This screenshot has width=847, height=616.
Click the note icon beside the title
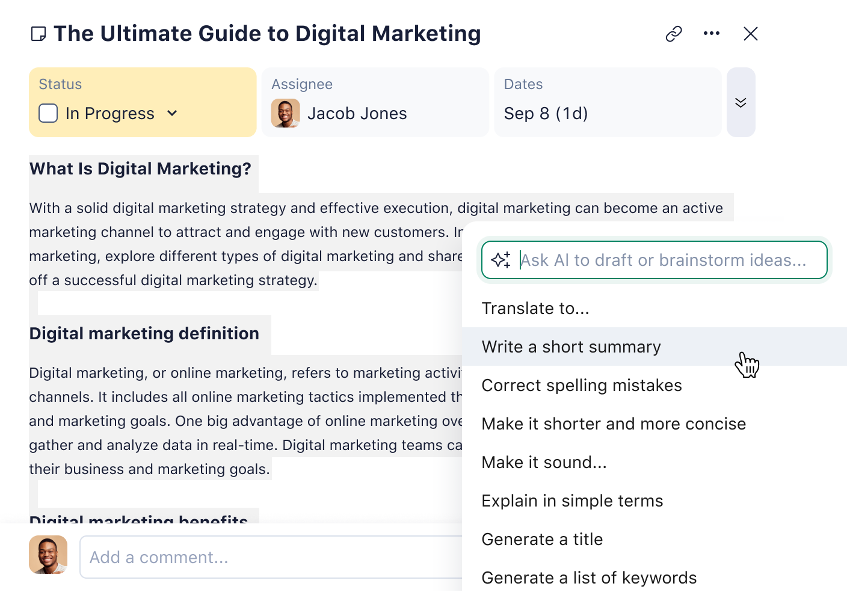(x=38, y=34)
